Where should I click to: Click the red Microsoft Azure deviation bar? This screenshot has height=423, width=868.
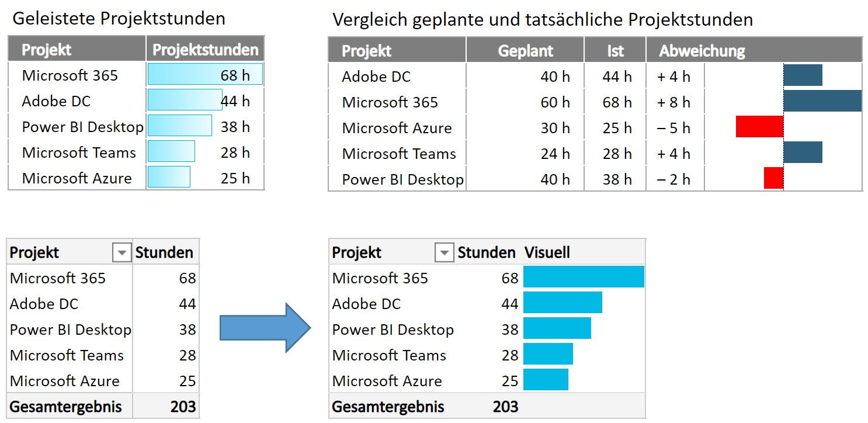point(759,127)
